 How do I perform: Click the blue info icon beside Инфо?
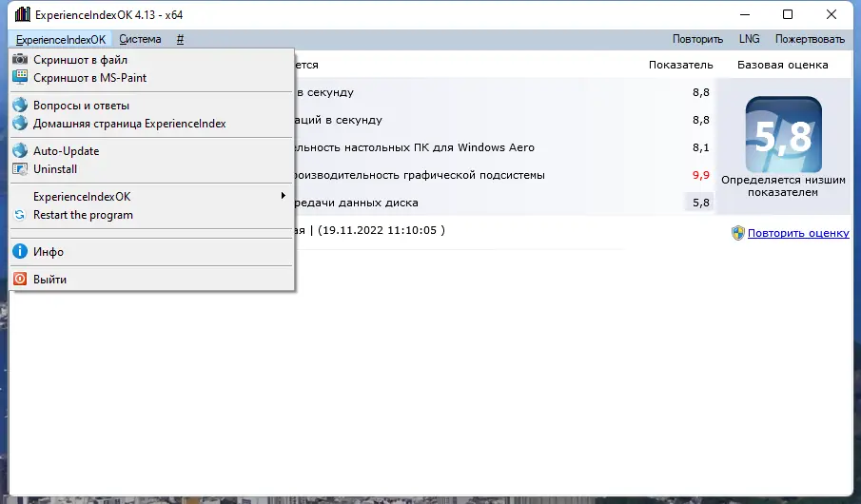20,251
